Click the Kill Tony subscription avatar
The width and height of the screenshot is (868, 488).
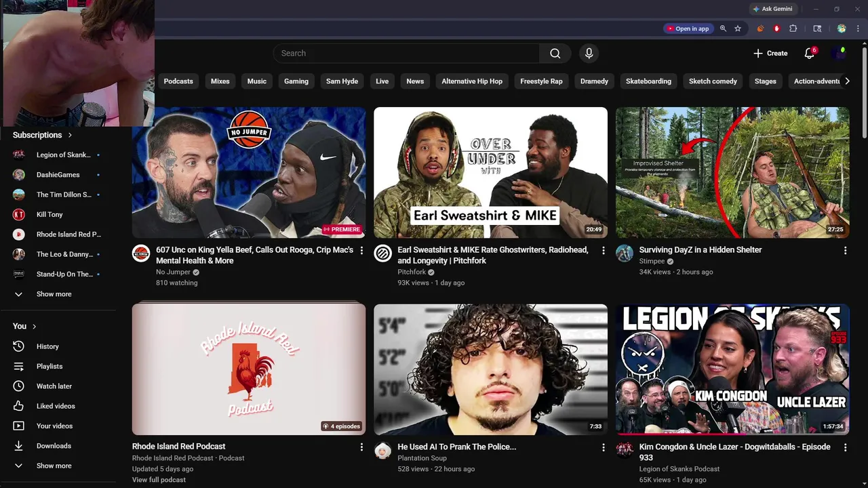point(19,214)
